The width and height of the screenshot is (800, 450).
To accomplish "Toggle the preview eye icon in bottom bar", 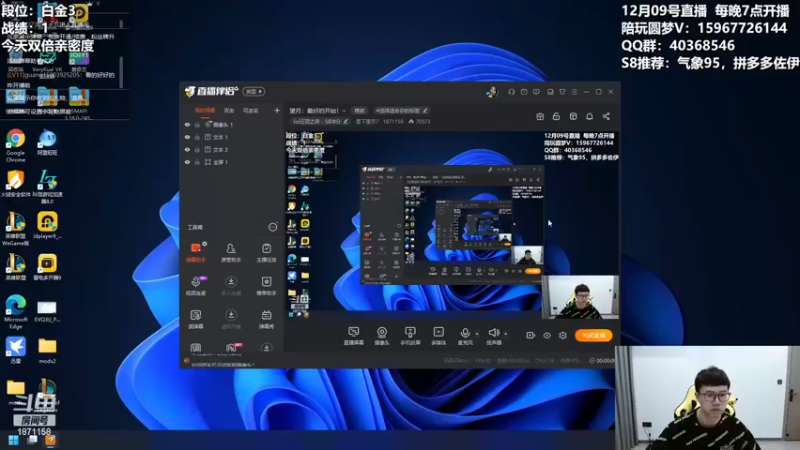I will click(547, 335).
